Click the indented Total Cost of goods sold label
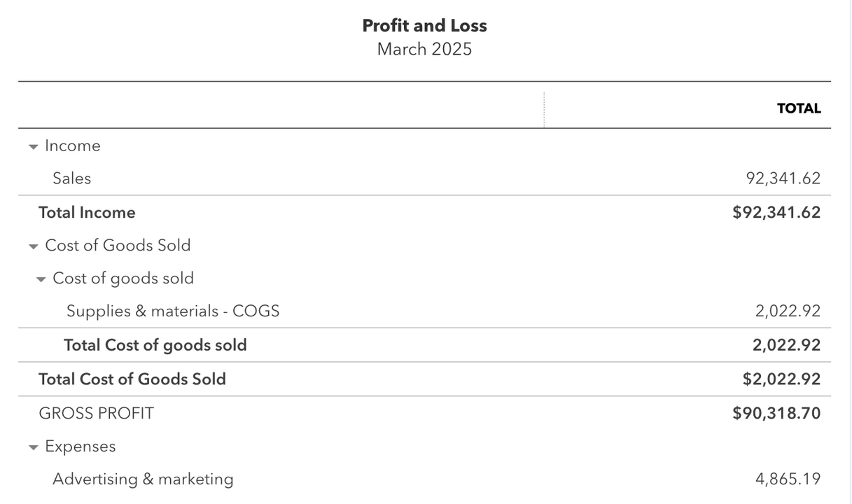 pyautogui.click(x=155, y=345)
